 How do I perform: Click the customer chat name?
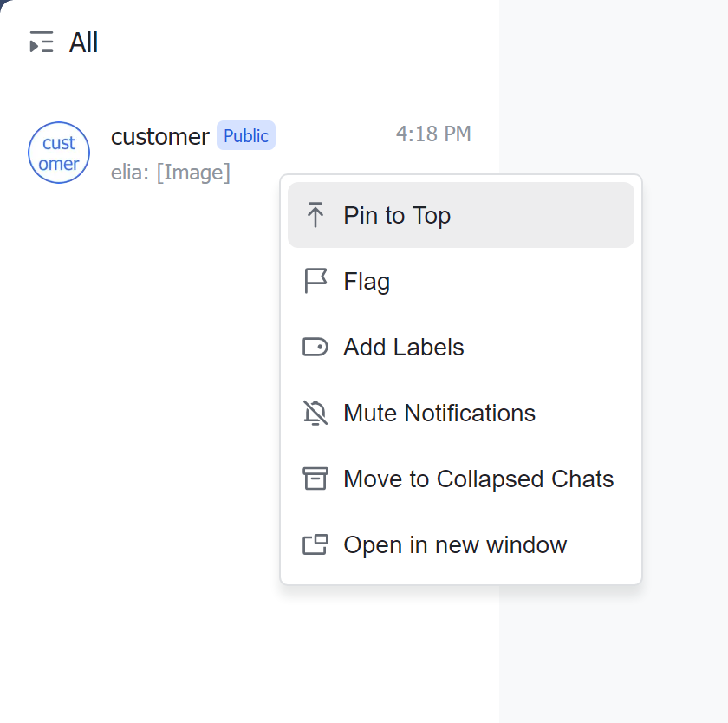click(x=160, y=136)
